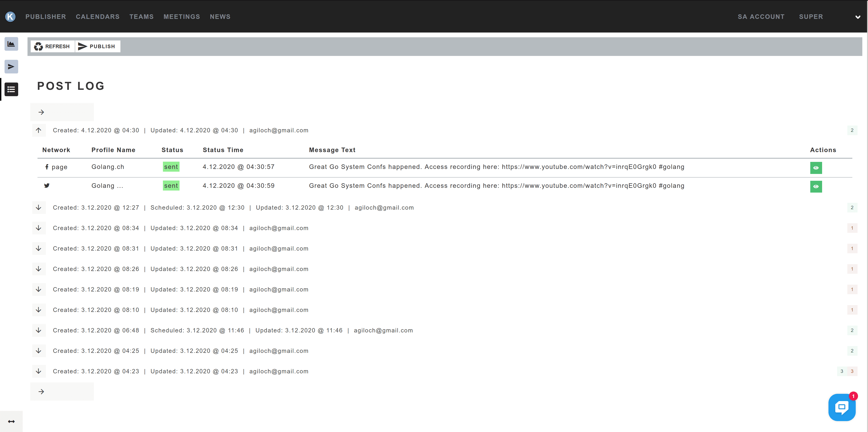Screen dimensions: 868x432
Task: View the Twitter post with the eye button
Action: pyautogui.click(x=816, y=186)
